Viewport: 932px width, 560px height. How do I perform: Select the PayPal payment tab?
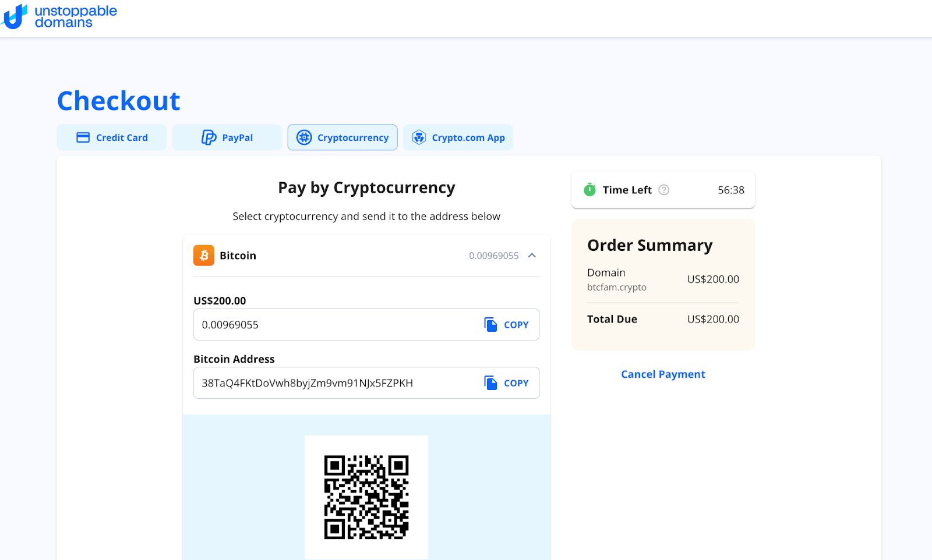pos(227,137)
